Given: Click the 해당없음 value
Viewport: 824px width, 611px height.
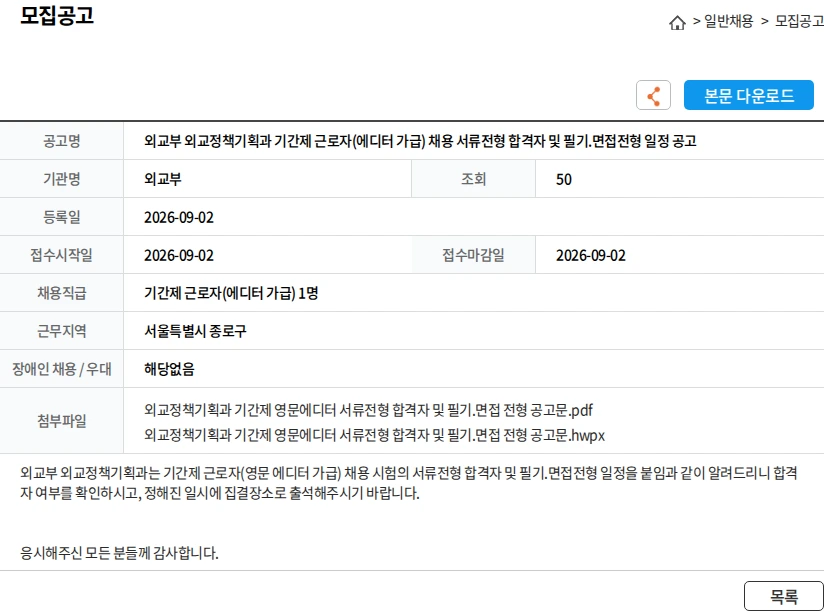Looking at the screenshot, I should [x=169, y=369].
